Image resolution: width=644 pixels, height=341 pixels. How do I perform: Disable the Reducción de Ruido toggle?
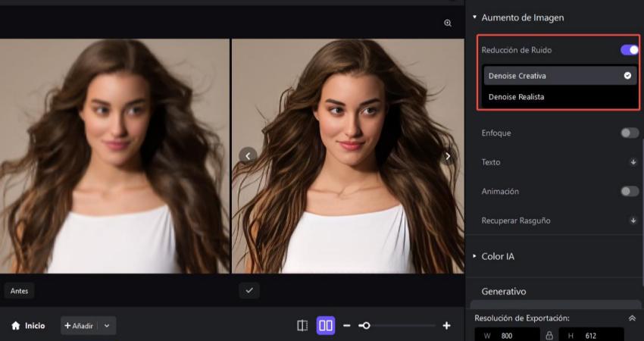[629, 50]
